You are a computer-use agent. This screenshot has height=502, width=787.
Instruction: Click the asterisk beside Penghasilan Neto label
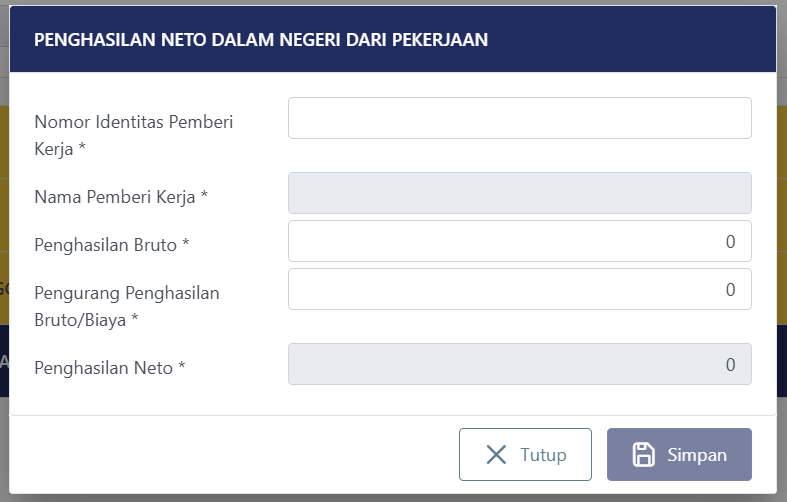click(182, 368)
